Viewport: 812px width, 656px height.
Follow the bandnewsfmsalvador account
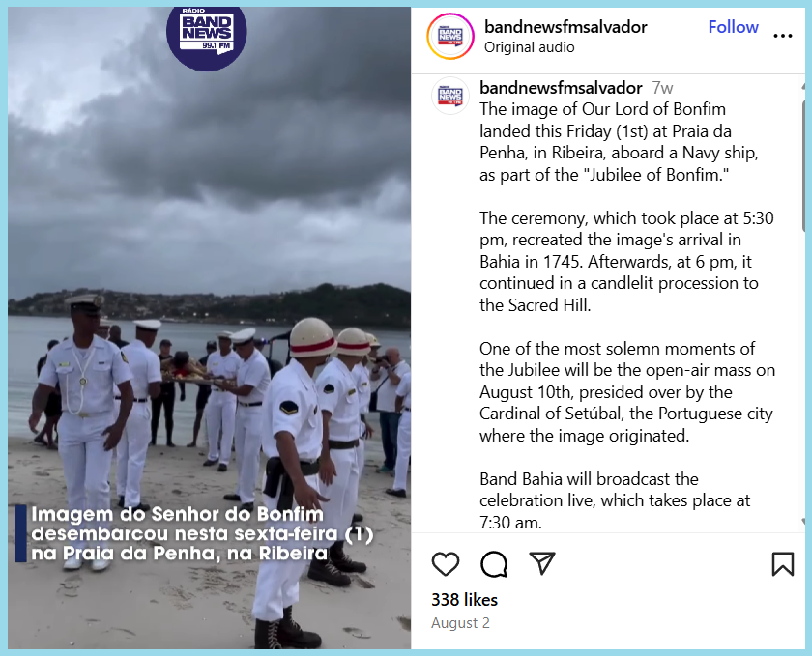tap(733, 27)
